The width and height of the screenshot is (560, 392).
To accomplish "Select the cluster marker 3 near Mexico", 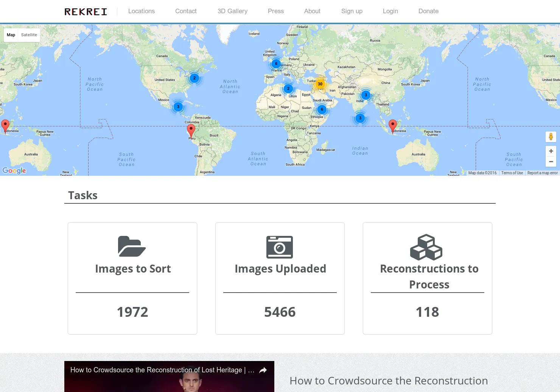I will click(x=178, y=107).
